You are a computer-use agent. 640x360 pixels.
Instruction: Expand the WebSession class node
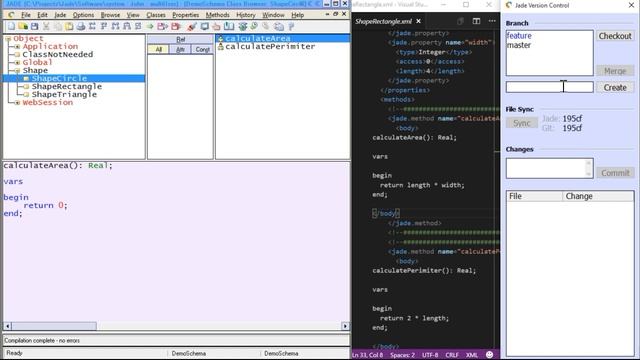(17, 102)
